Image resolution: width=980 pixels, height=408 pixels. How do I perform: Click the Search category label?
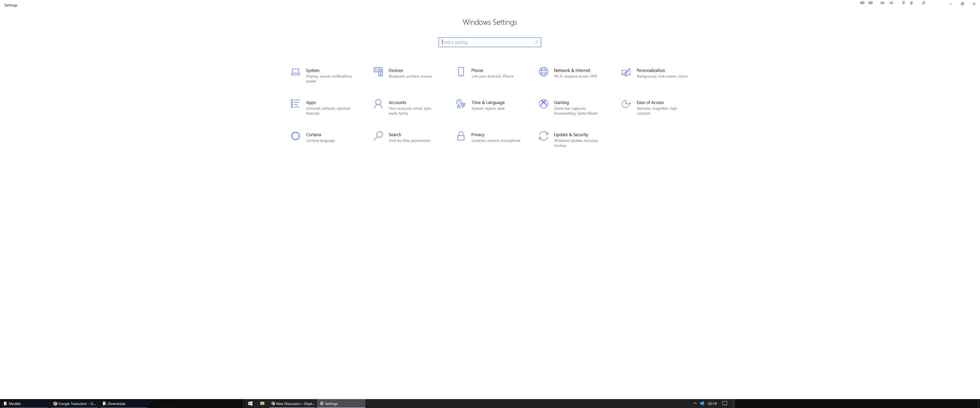click(395, 135)
